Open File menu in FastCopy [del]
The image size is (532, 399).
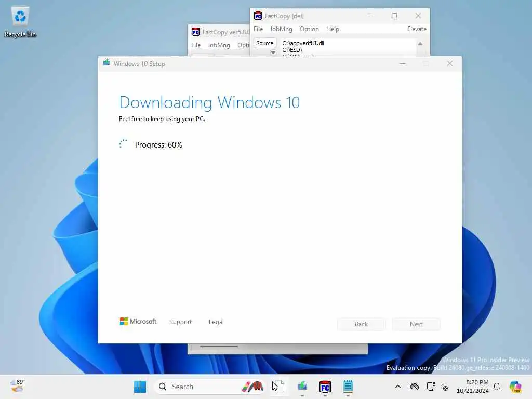click(258, 29)
